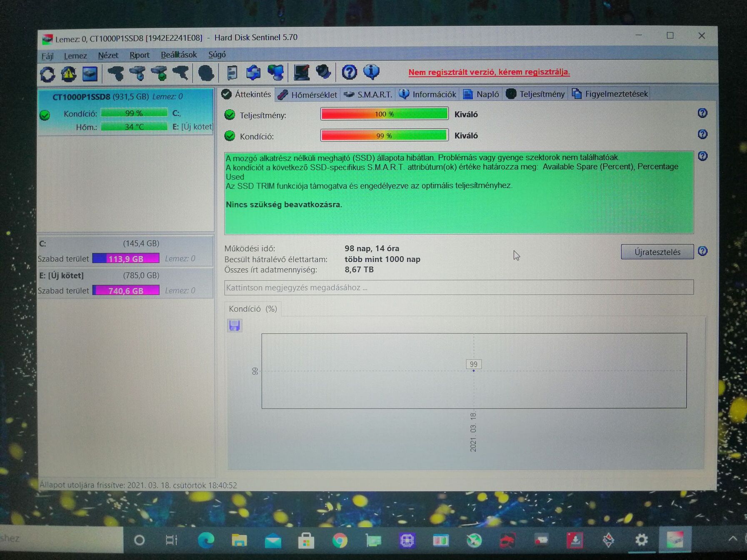Save the Kondíció graph with floppy icon
This screenshot has height=560, width=747.
[x=235, y=326]
